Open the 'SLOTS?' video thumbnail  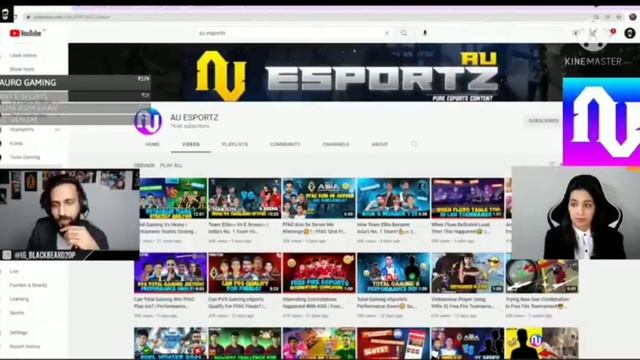(x=393, y=343)
